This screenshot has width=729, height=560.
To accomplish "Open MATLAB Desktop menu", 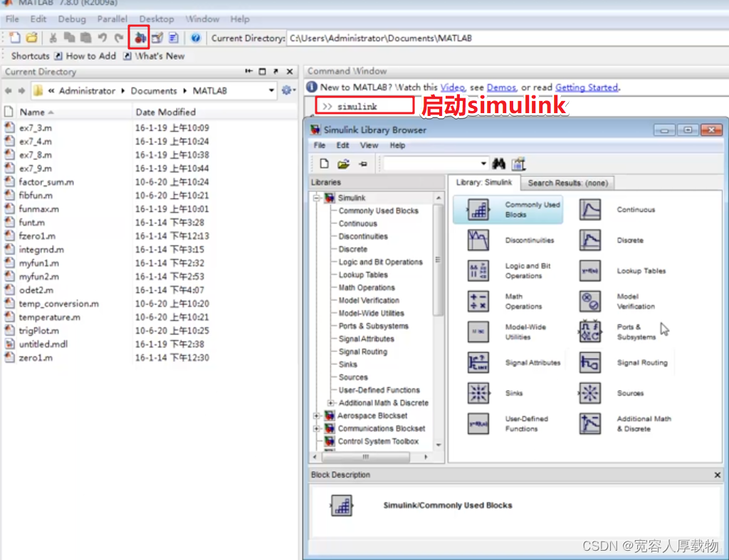I will pos(157,19).
